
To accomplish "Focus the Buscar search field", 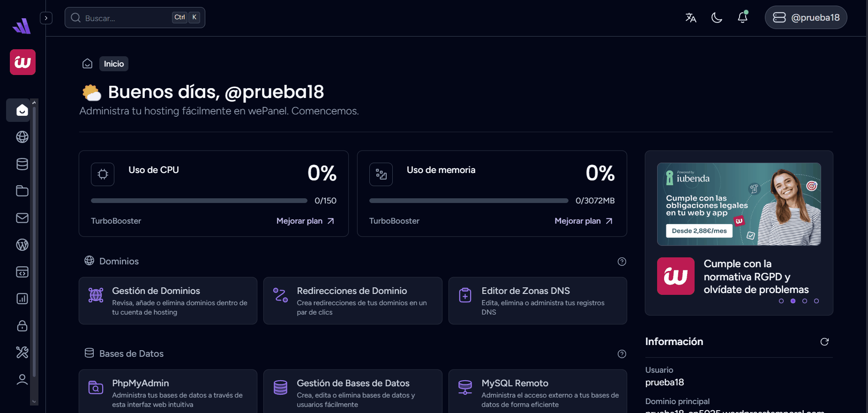I will 127,18.
